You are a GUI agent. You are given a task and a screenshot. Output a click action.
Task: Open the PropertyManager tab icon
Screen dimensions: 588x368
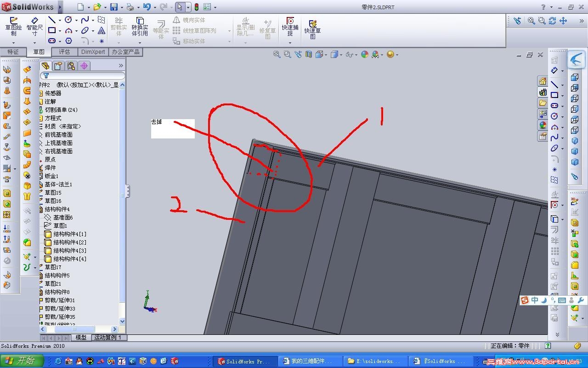coord(58,66)
